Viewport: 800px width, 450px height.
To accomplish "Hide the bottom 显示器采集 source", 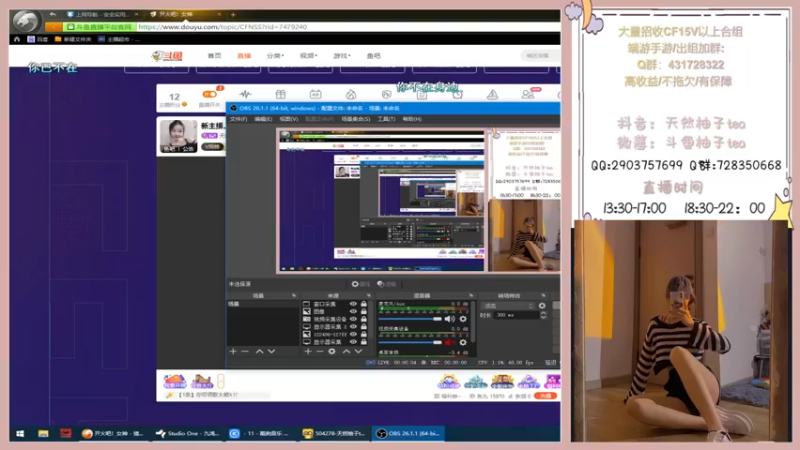I will 353,342.
